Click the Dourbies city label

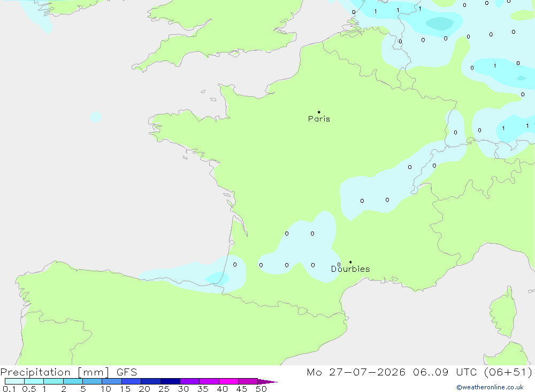pyautogui.click(x=350, y=269)
